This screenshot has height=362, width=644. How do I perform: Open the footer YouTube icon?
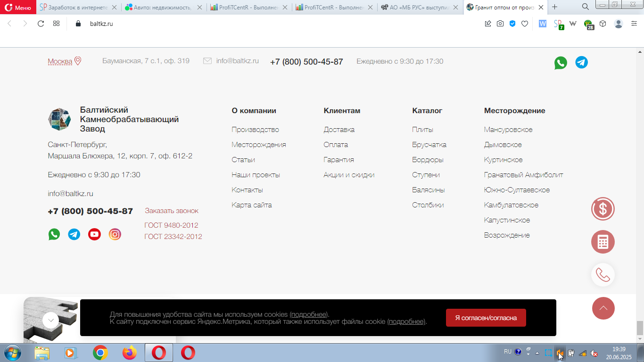(94, 234)
